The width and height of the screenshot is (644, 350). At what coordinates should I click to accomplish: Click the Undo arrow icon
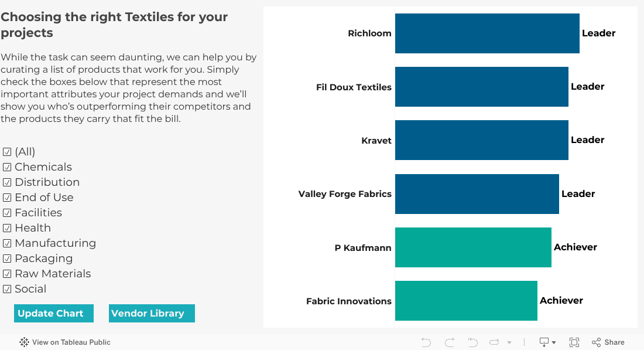tap(426, 342)
